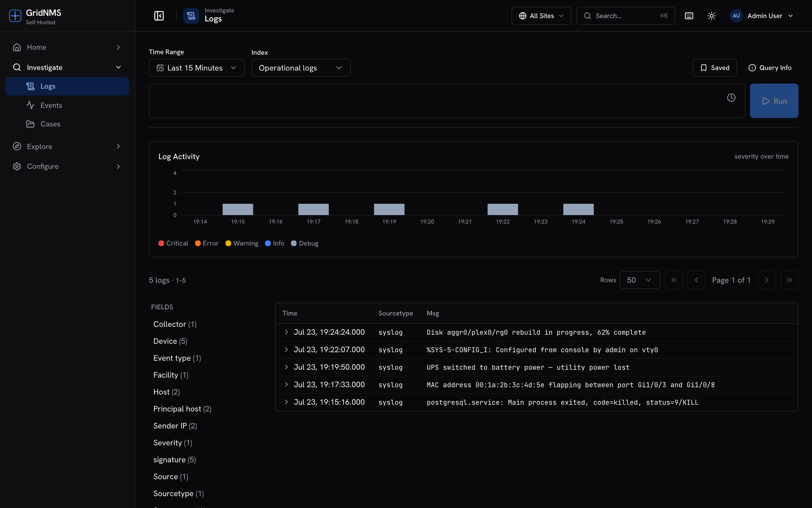The width and height of the screenshot is (812, 508).
Task: Select the Sourcetype field in Fields list
Action: pos(178,494)
